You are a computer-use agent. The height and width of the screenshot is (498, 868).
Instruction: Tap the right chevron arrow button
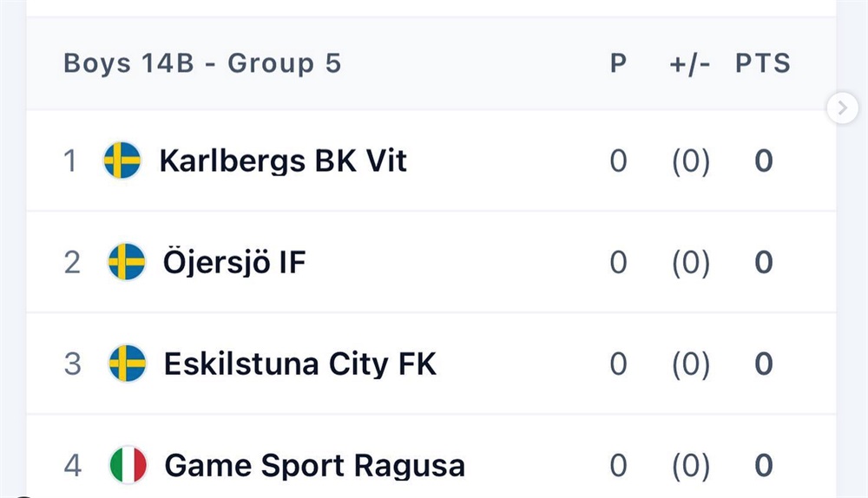tap(843, 108)
